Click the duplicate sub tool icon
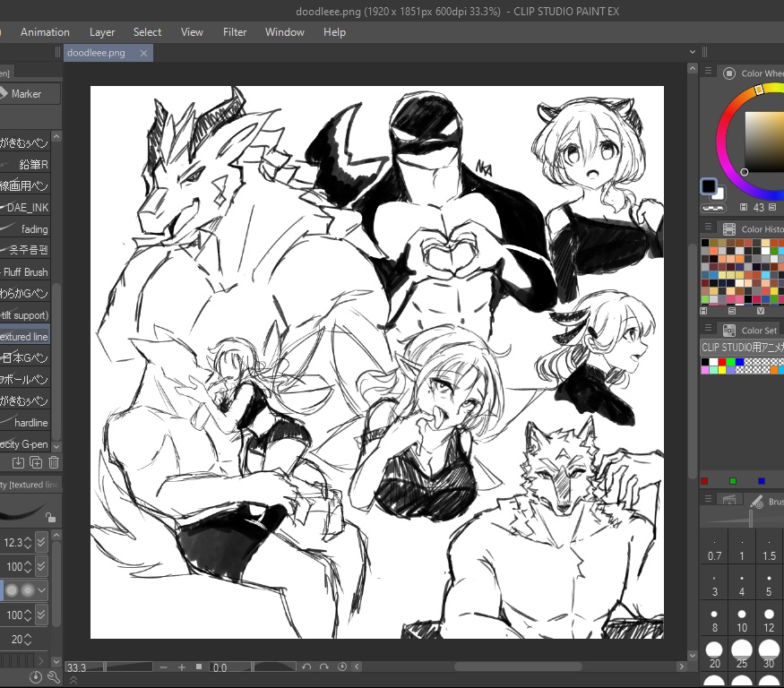 (x=36, y=462)
